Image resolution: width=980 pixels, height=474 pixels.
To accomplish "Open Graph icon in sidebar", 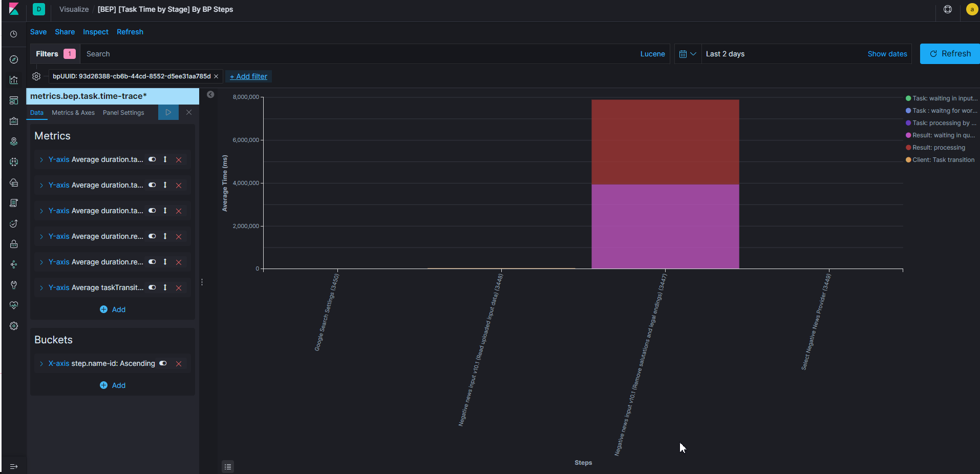I will tap(14, 264).
